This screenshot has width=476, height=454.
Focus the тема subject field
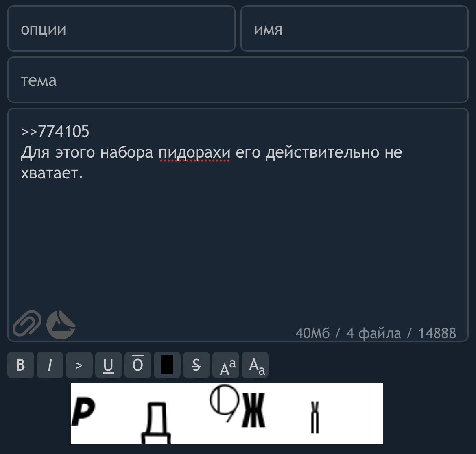point(238,80)
